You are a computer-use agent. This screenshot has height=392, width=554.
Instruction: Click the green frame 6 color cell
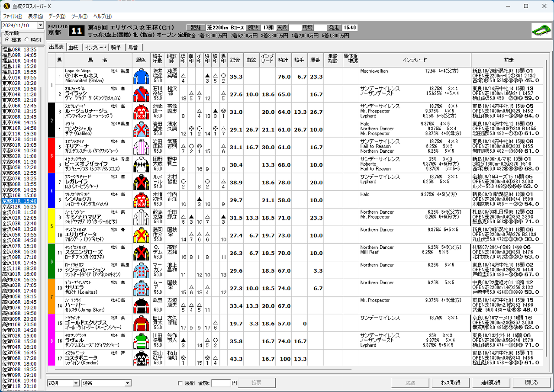click(x=51, y=261)
